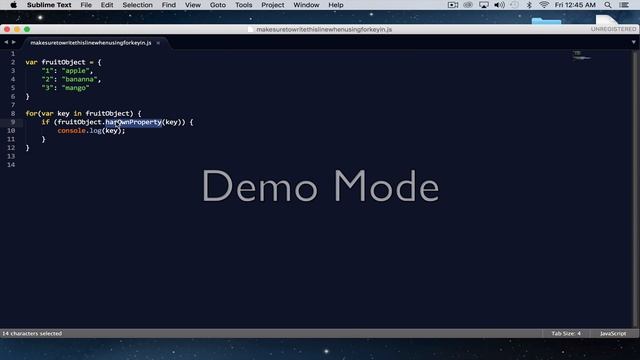640x360 pixels.
Task: Close the makesuretowritethislinewhenusingforkeyin.js tab
Action: coord(158,43)
